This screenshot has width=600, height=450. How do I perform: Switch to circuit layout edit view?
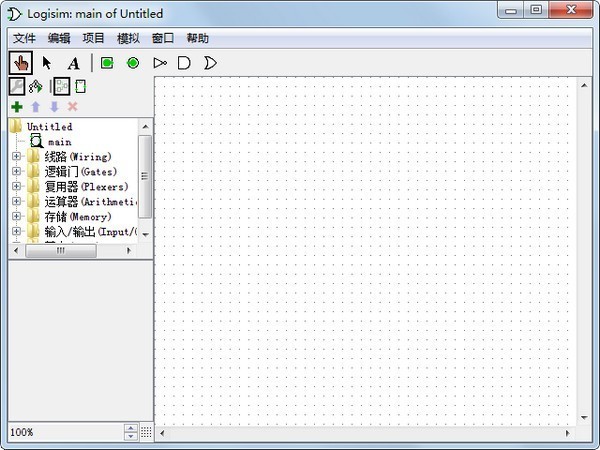pyautogui.click(x=61, y=86)
